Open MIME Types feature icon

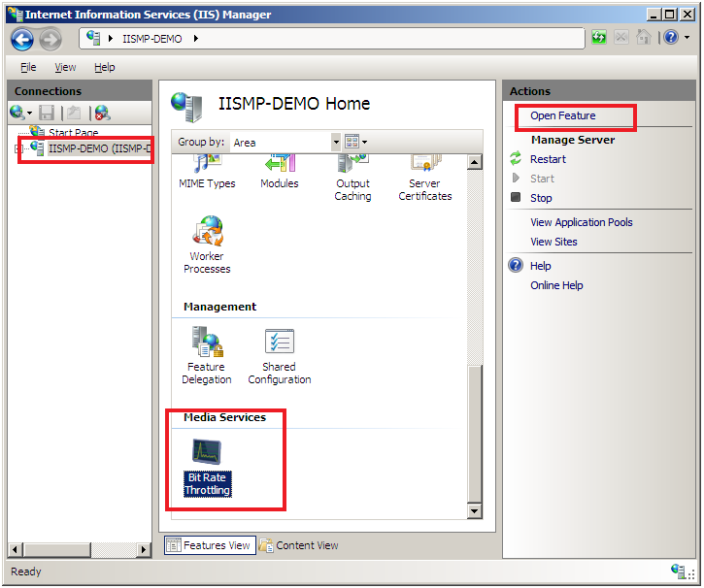coord(207,172)
